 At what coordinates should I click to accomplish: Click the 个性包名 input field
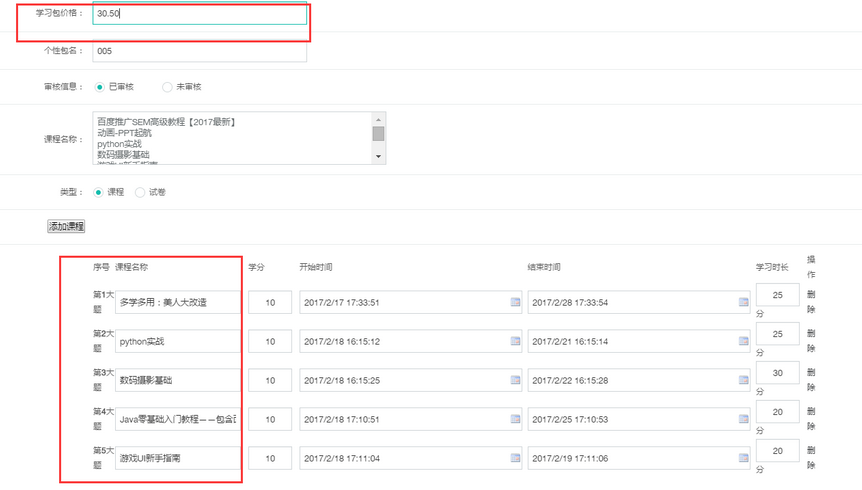click(199, 51)
